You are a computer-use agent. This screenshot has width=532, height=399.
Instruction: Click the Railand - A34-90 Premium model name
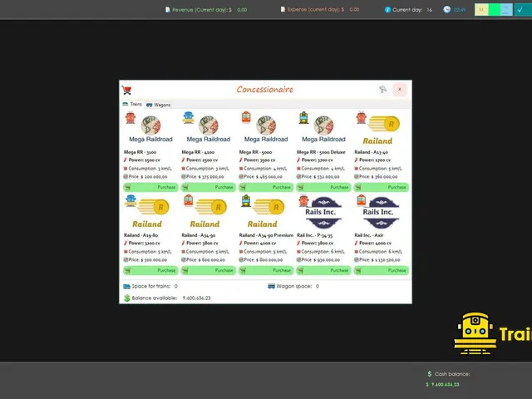(x=266, y=235)
